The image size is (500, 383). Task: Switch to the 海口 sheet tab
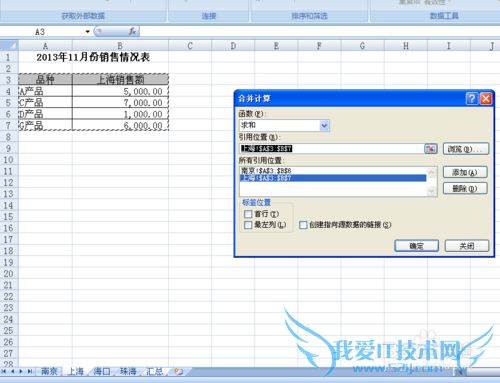102,371
